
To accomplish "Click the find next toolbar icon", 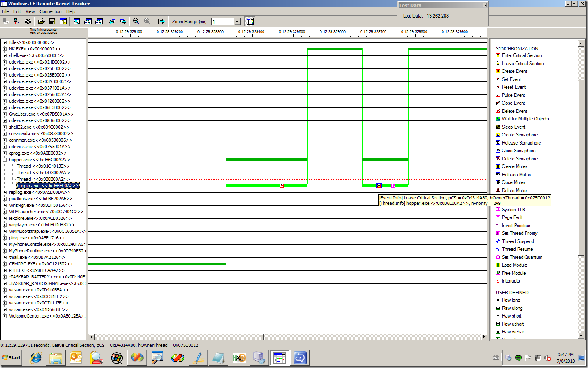I will (99, 21).
